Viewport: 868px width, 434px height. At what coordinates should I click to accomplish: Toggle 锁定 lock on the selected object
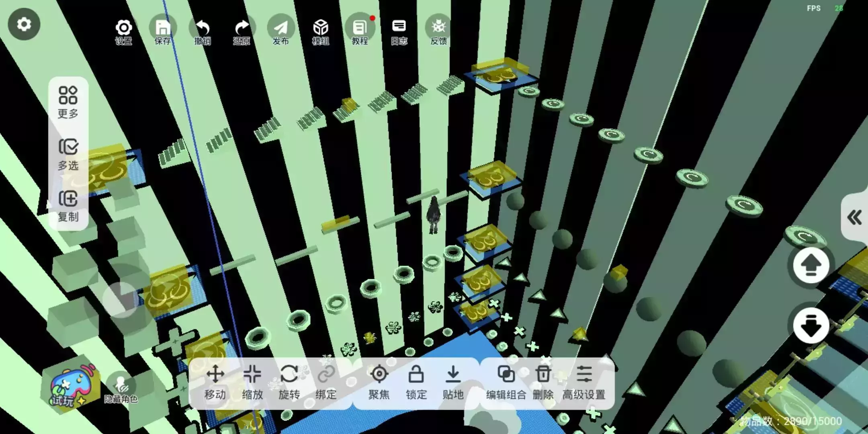[416, 382]
